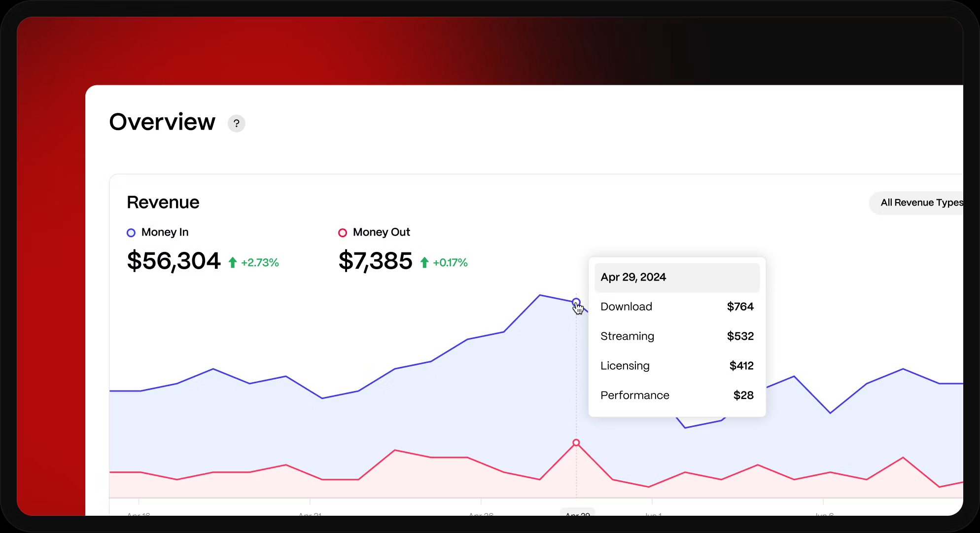Click the +2.73% growth indicator
The height and width of the screenshot is (533, 980).
click(x=260, y=263)
